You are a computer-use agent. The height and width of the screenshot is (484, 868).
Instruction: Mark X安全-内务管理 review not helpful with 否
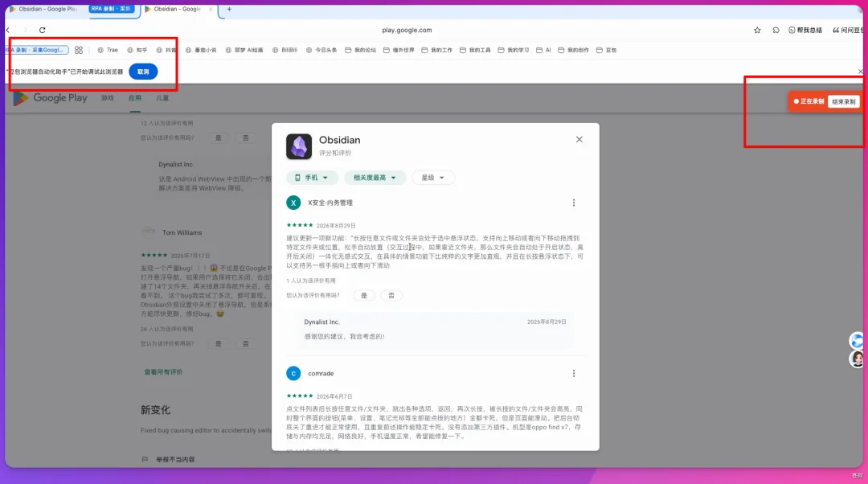[391, 296]
